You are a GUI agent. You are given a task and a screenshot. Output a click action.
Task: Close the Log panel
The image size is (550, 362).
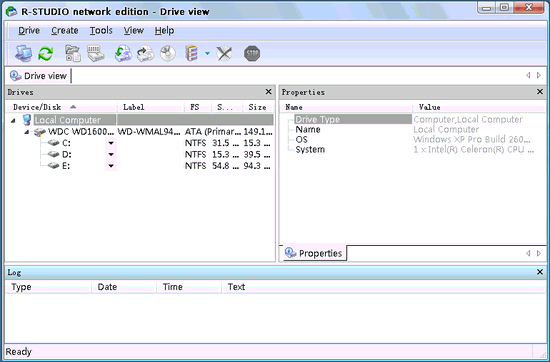tap(540, 272)
